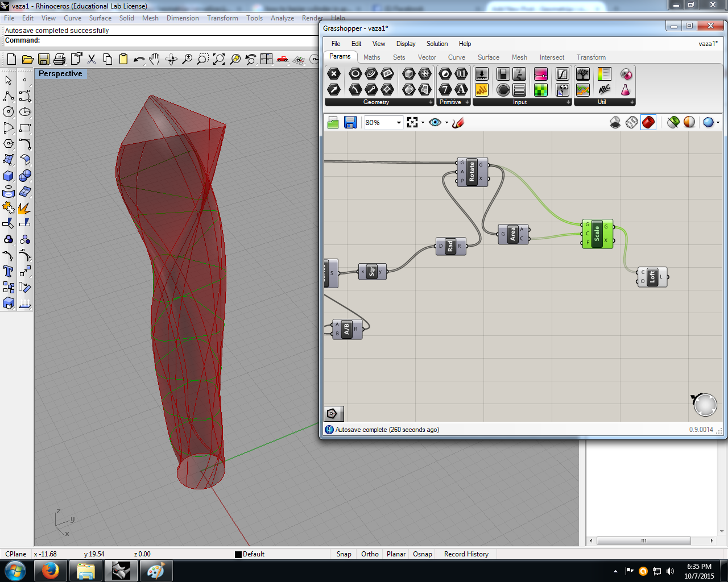The image size is (728, 582).
Task: Open the Solution menu in Grasshopper
Action: (437, 44)
